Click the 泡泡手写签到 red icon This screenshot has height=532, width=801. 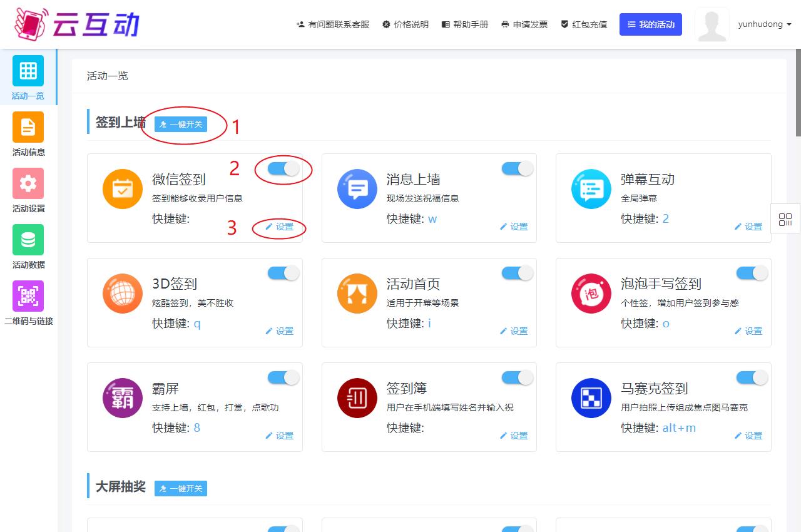pos(591,294)
